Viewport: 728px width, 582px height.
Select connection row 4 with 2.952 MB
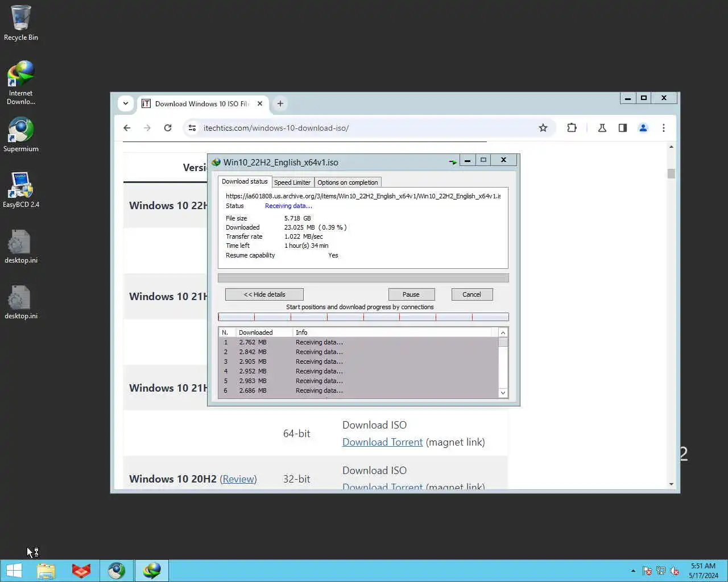[x=358, y=371]
